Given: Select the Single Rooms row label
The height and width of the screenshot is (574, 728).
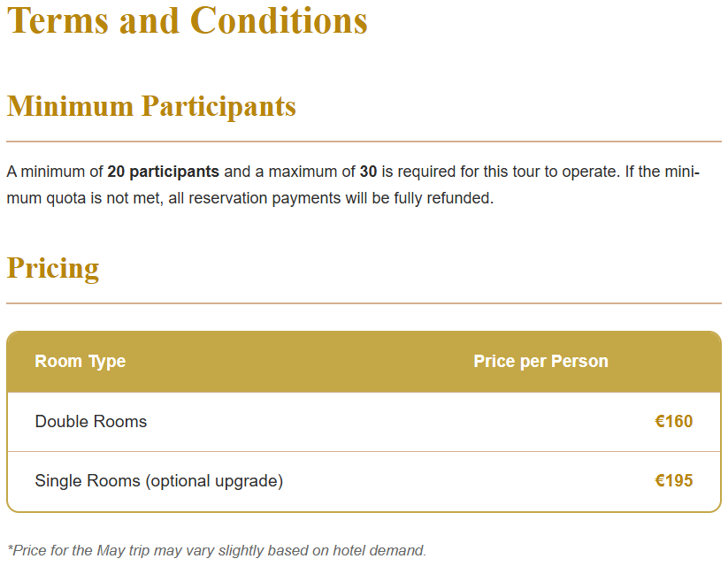Looking at the screenshot, I should pyautogui.click(x=88, y=481).
